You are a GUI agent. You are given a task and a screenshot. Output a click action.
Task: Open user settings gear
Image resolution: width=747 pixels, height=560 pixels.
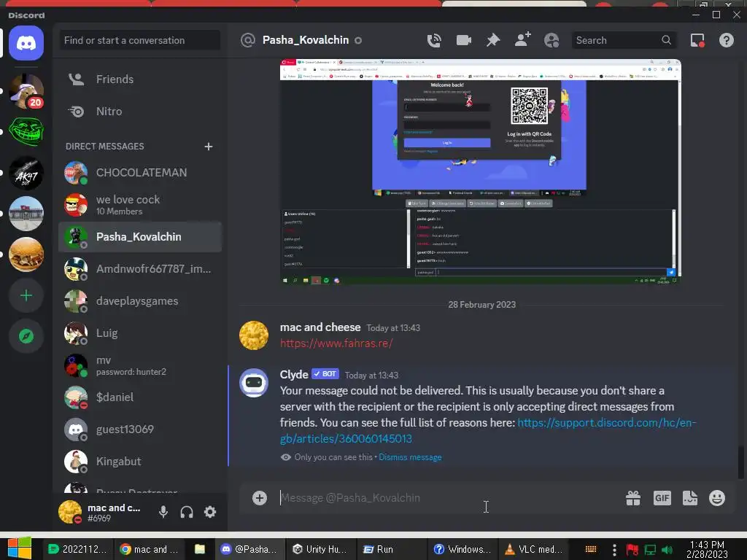pyautogui.click(x=210, y=512)
